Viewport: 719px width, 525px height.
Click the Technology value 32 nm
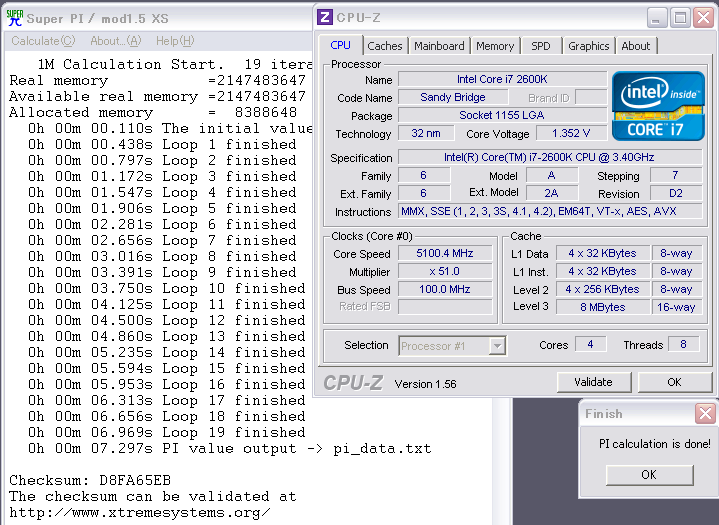(x=426, y=133)
